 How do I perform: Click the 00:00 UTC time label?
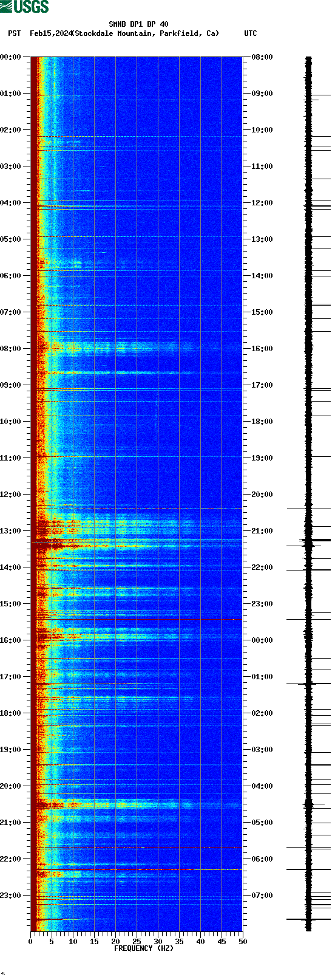coord(262,640)
